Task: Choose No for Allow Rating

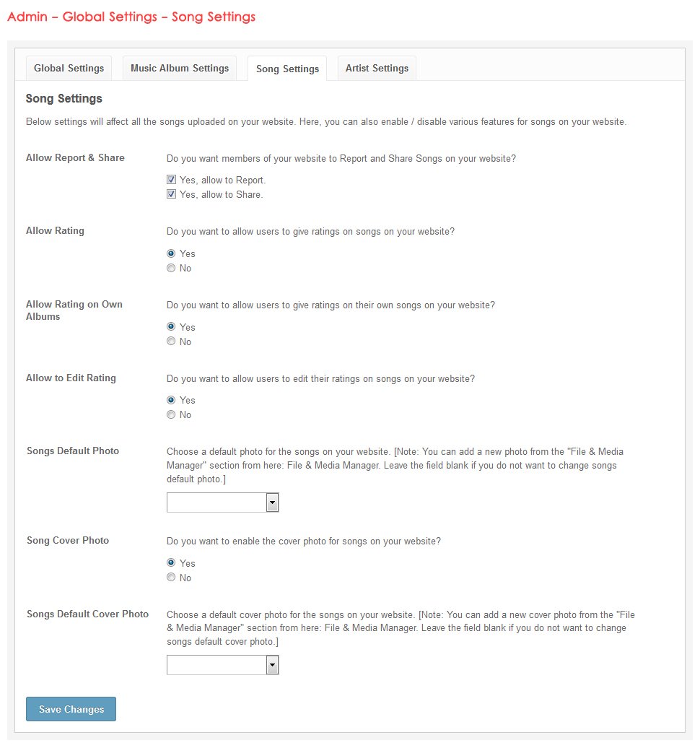Action: 171,268
